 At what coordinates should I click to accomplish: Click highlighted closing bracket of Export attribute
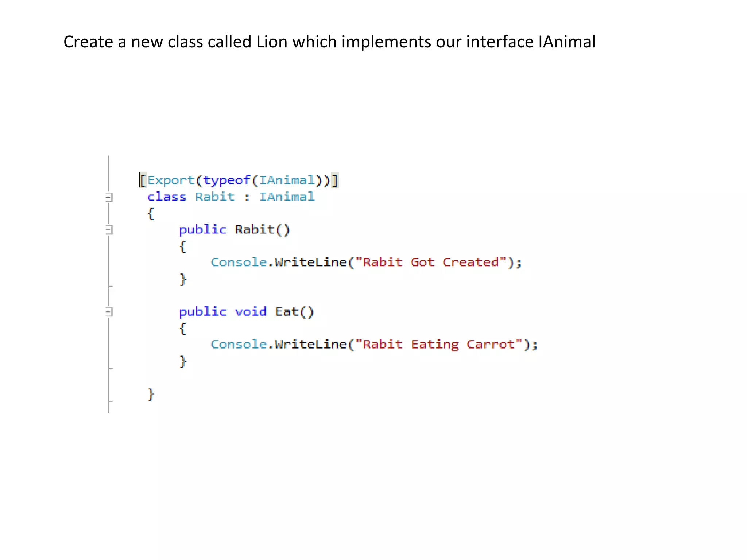pos(335,180)
